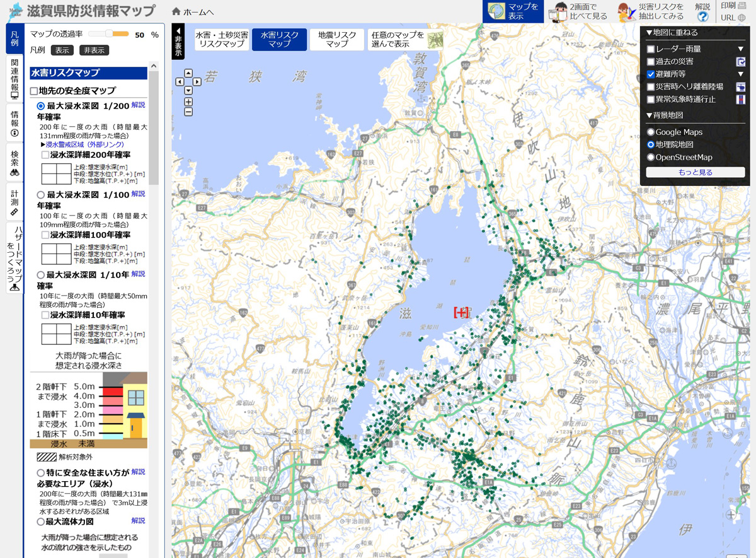The width and height of the screenshot is (756, 558).
Task: Click the もっと見る button
Action: [695, 172]
